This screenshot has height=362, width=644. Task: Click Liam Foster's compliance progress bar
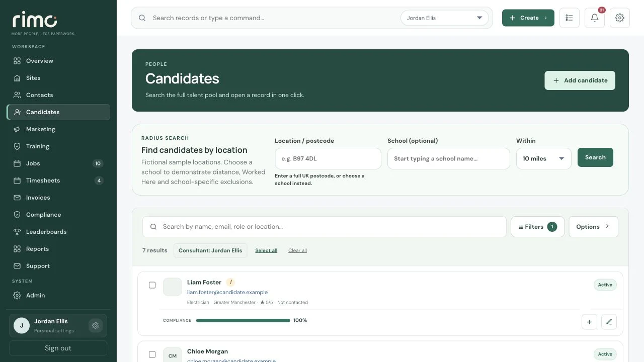point(243,320)
